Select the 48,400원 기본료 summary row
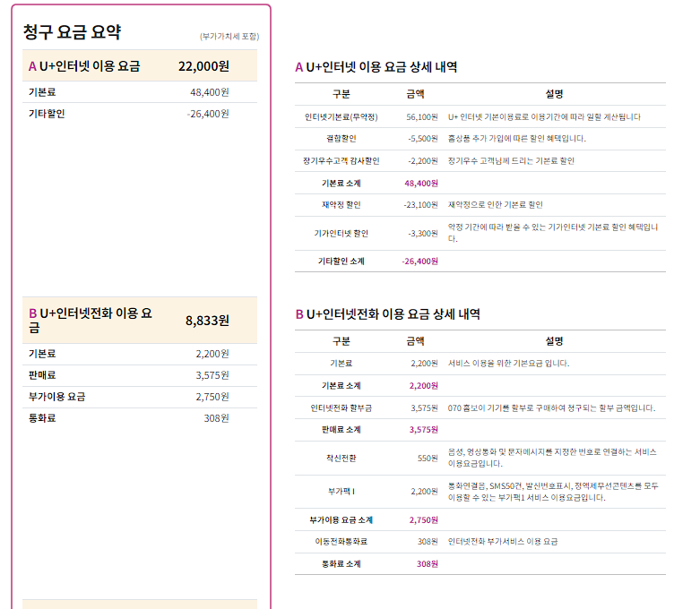Viewport: 700px width, 609px height. pos(139,92)
